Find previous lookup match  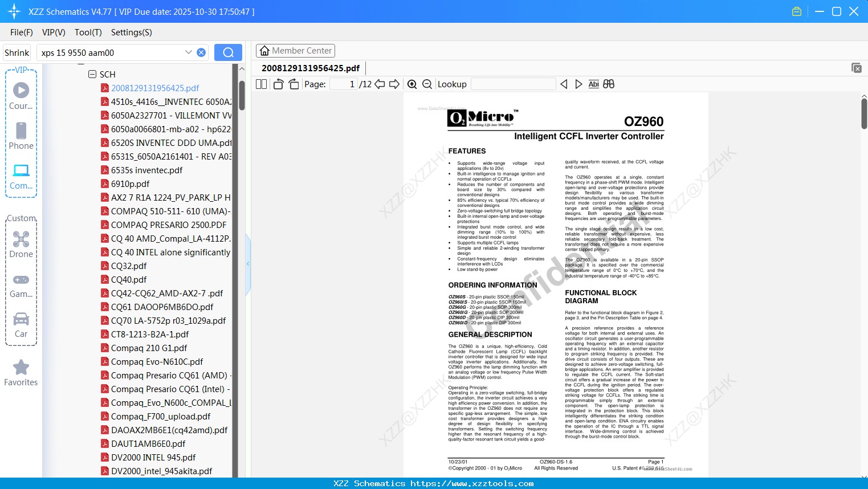pos(564,84)
